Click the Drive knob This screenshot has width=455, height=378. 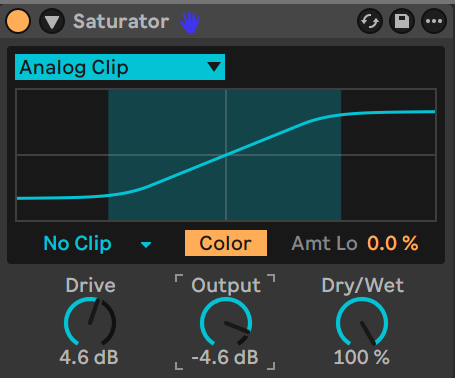tap(90, 322)
